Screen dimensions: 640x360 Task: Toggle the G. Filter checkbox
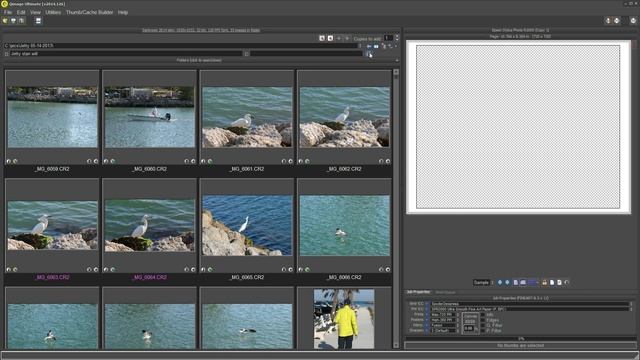[x=483, y=325]
